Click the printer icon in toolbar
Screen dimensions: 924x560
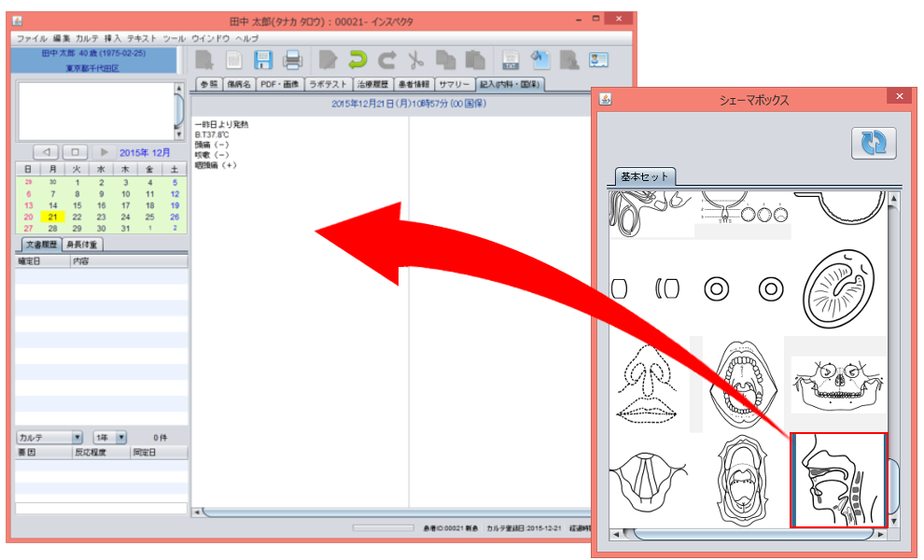293,61
